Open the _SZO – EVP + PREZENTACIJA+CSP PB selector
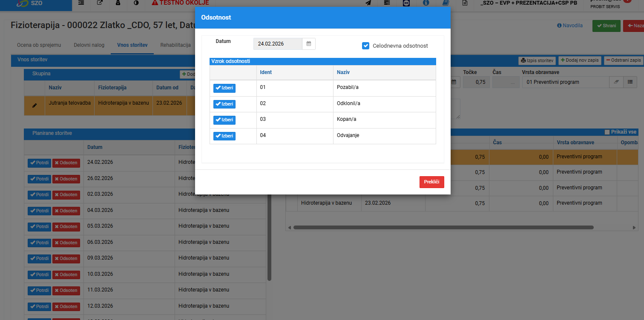The image size is (644, 320). 529,3
